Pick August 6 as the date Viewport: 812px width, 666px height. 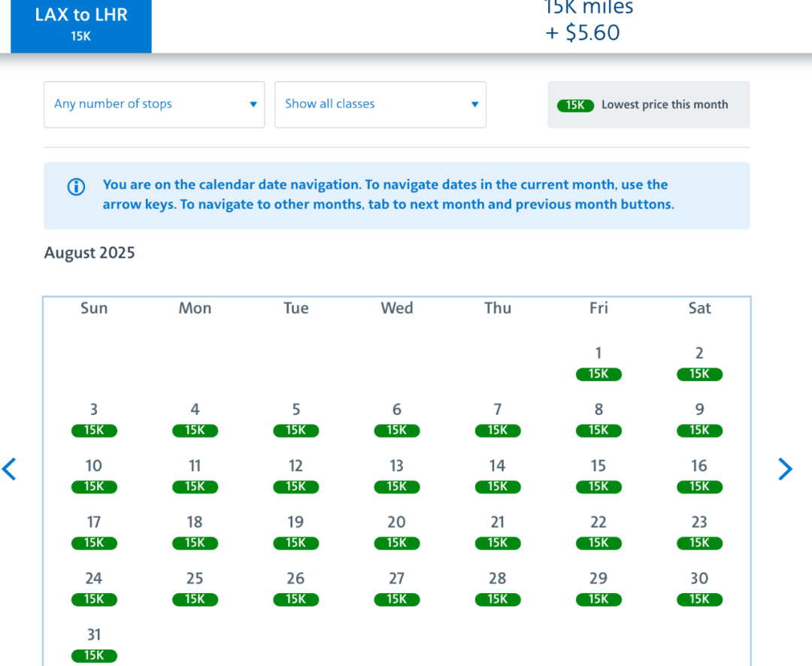pyautogui.click(x=396, y=419)
